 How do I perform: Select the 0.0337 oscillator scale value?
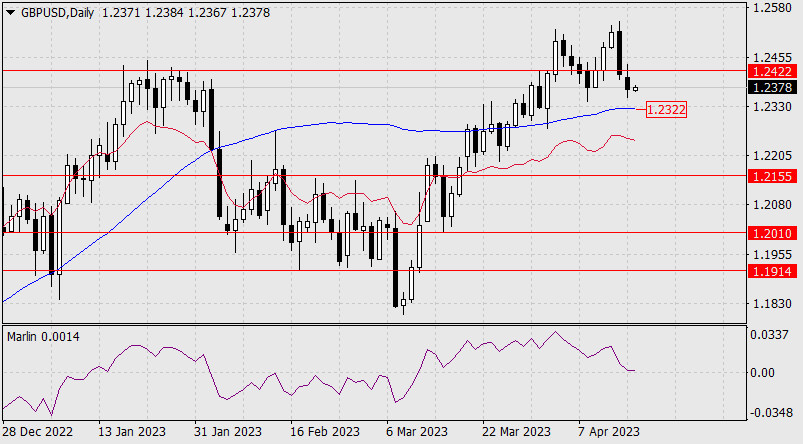769,335
